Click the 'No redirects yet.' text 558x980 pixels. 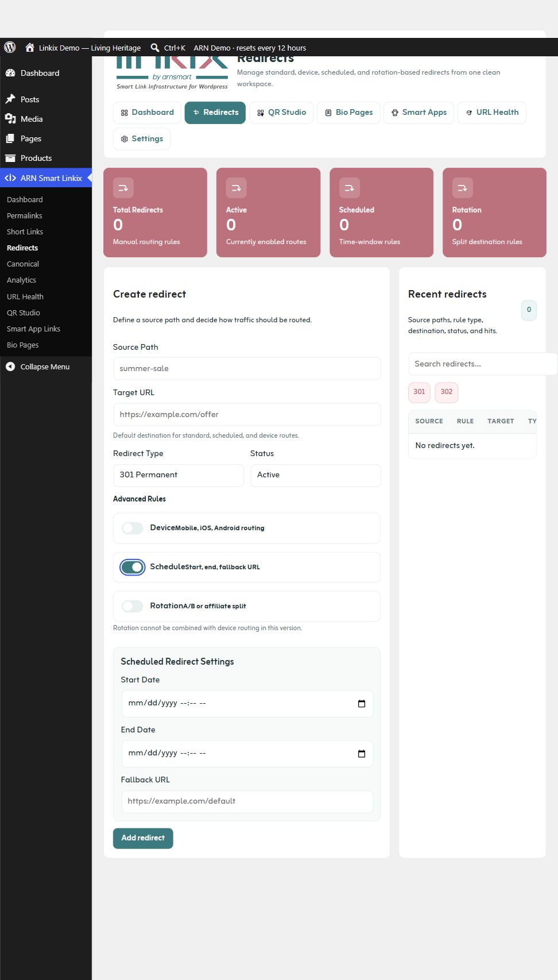445,445
